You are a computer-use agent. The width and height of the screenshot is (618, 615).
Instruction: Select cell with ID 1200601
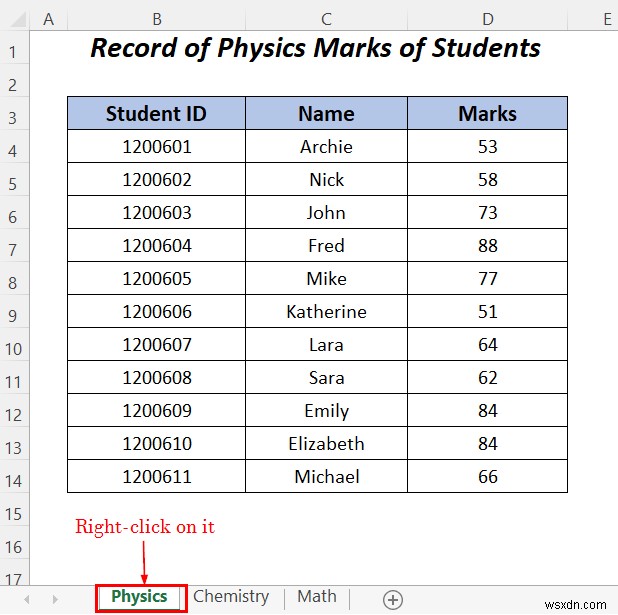(x=156, y=146)
